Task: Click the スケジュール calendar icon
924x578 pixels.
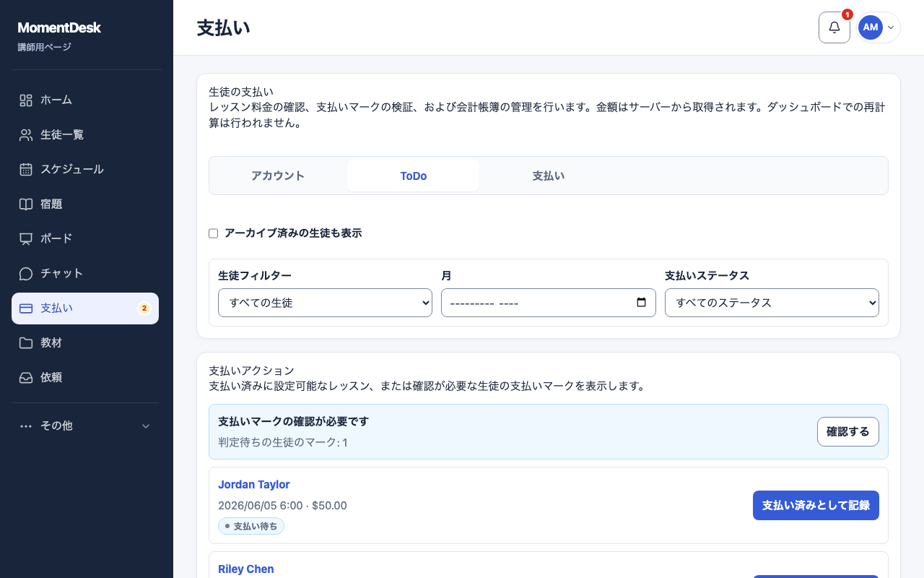Action: point(26,170)
